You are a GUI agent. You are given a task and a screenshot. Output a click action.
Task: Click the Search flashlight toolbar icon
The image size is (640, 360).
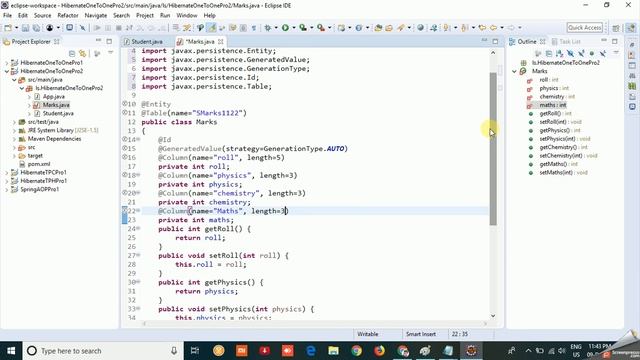point(401,28)
